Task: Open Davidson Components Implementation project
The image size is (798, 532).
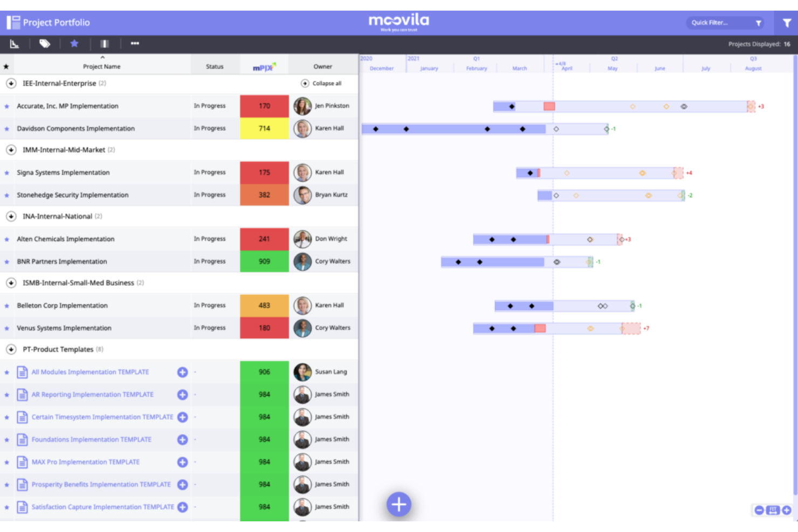Action: [75, 129]
